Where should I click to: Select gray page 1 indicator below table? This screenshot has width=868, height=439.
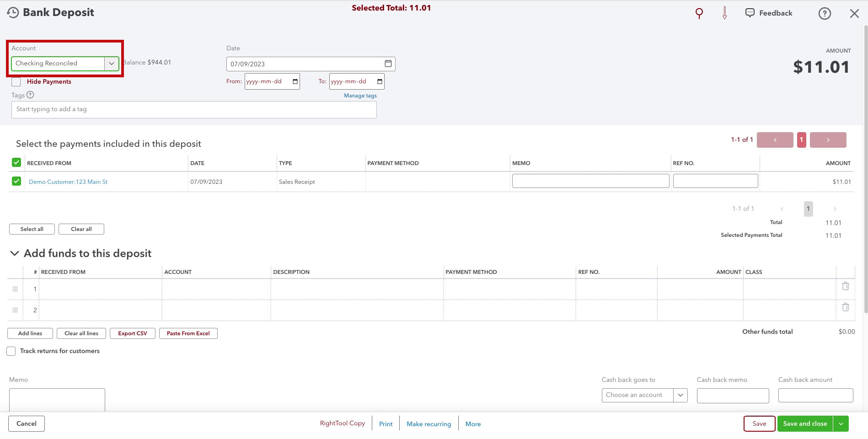tap(809, 209)
